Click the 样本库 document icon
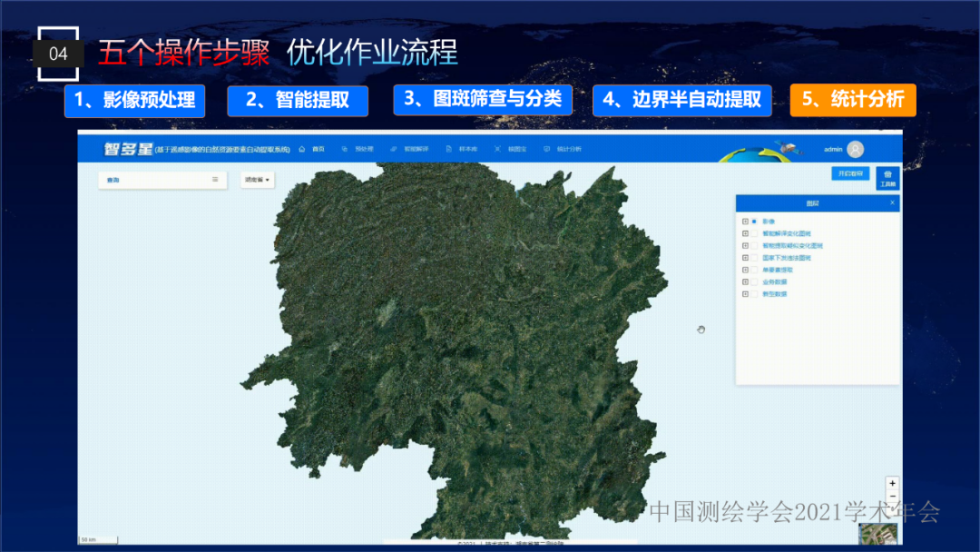The width and height of the screenshot is (980, 552). pos(449,149)
